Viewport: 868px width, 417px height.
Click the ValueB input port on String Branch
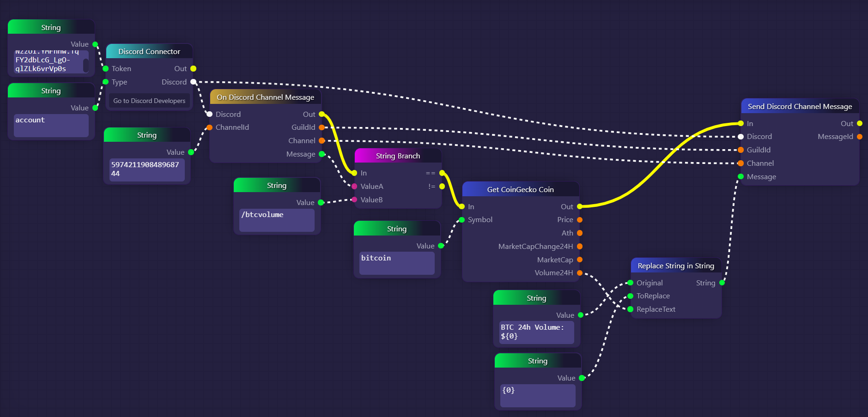(x=354, y=199)
